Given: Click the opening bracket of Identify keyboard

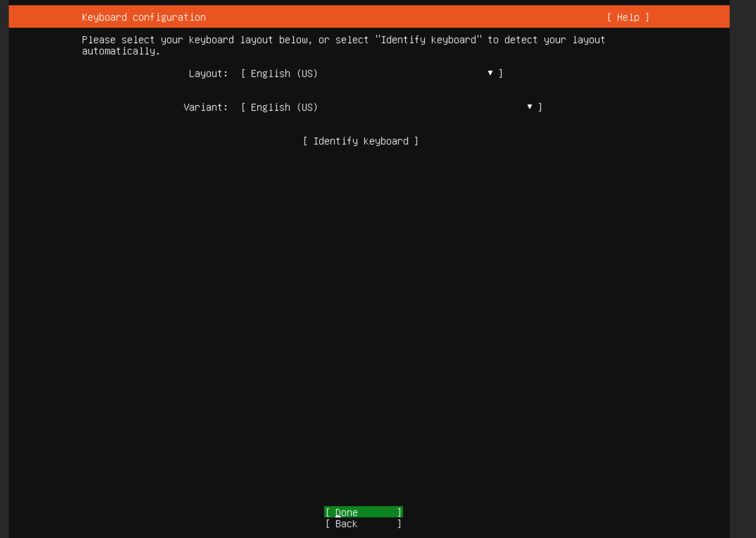Looking at the screenshot, I should pos(305,141).
